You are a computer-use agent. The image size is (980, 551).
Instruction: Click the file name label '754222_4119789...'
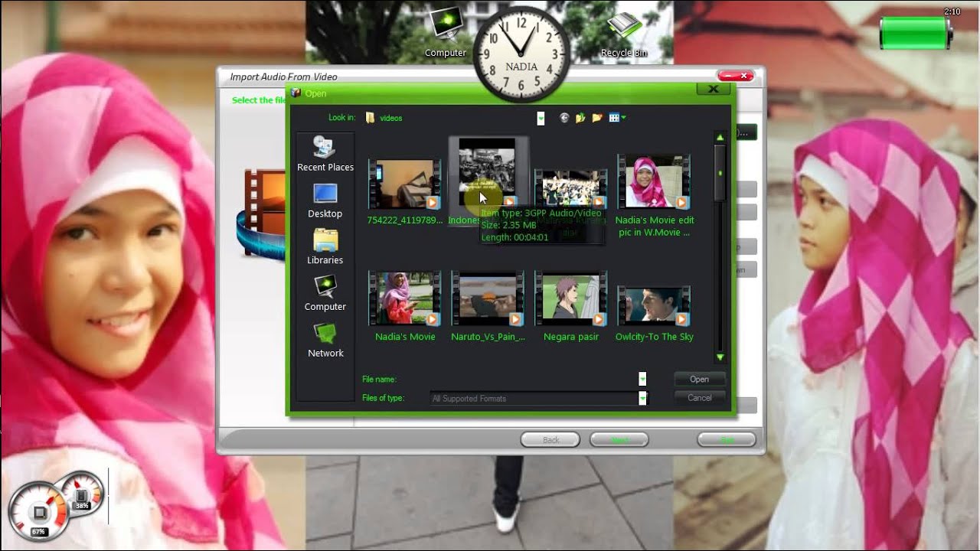click(404, 220)
